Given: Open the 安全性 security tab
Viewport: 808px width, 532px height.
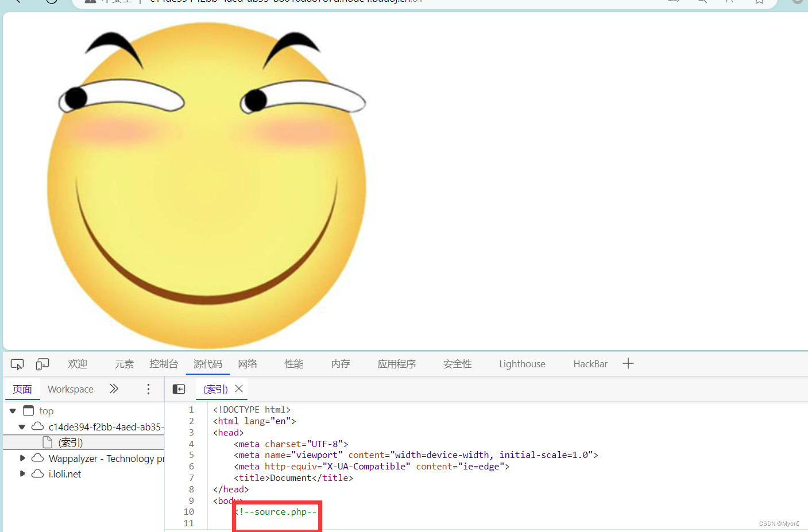Looking at the screenshot, I should click(x=458, y=364).
